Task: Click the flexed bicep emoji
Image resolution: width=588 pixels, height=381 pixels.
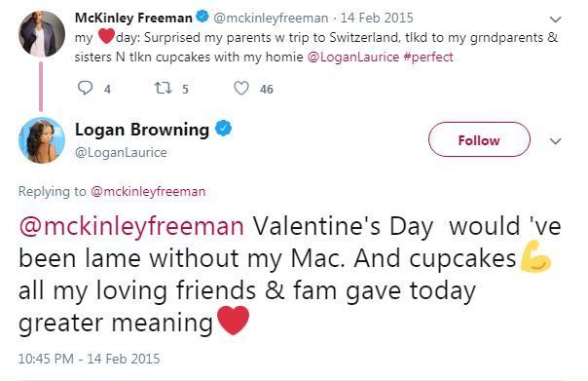Action: pyautogui.click(x=535, y=256)
